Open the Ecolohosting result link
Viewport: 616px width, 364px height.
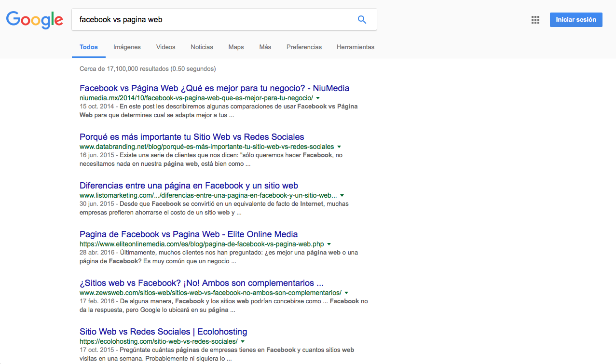(x=163, y=332)
